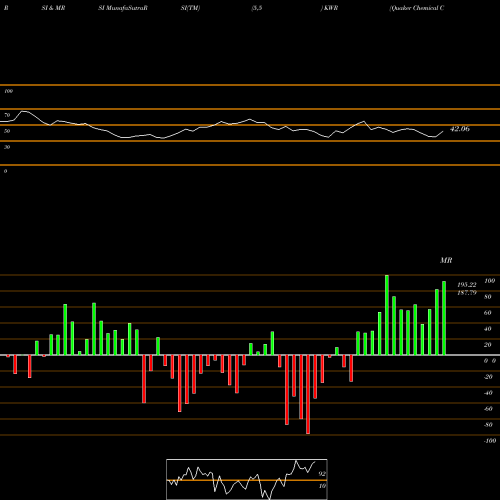Screen dimensions: 500x500
Task: Click the rightmost green bar in the MR chart
Action: 444,318
